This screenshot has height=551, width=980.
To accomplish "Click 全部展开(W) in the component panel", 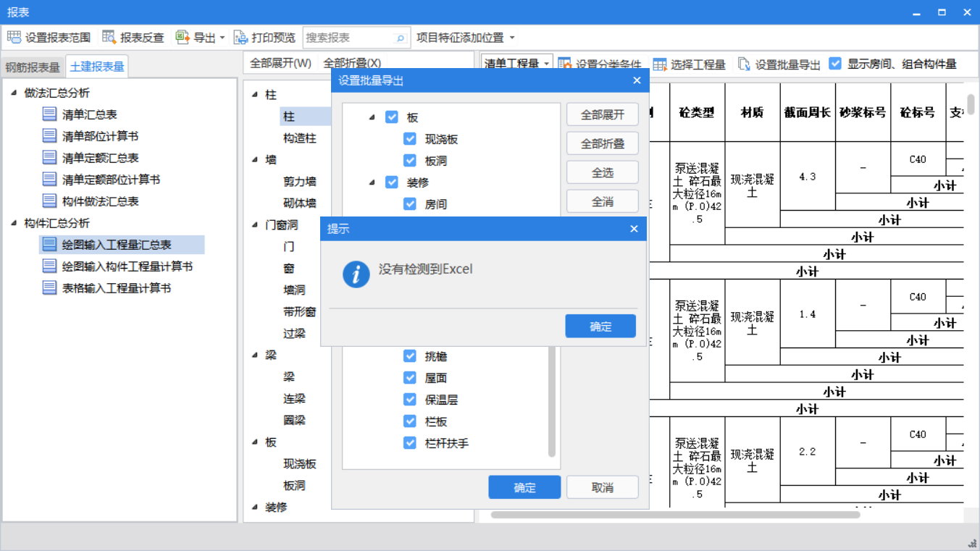I will (280, 64).
